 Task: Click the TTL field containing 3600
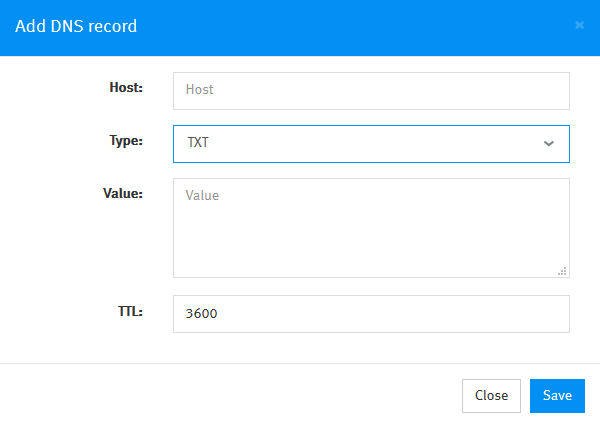coord(371,313)
